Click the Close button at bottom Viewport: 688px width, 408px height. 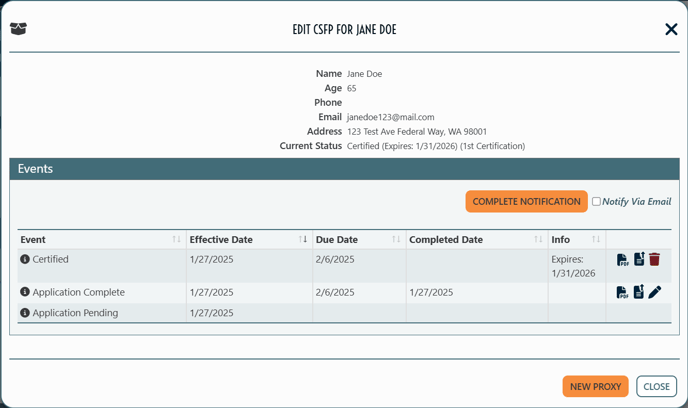click(x=656, y=387)
